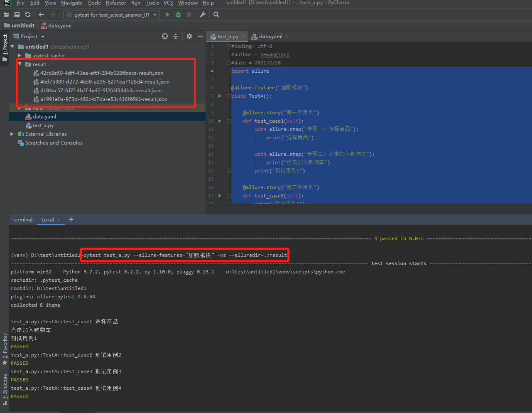Open the folder icon in the toolbar
The height and width of the screenshot is (413, 532).
pyautogui.click(x=6, y=15)
